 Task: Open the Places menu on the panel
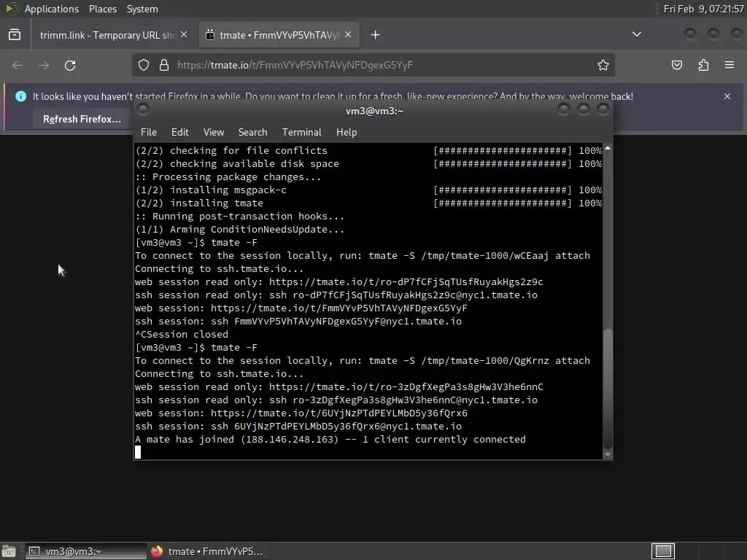(102, 9)
